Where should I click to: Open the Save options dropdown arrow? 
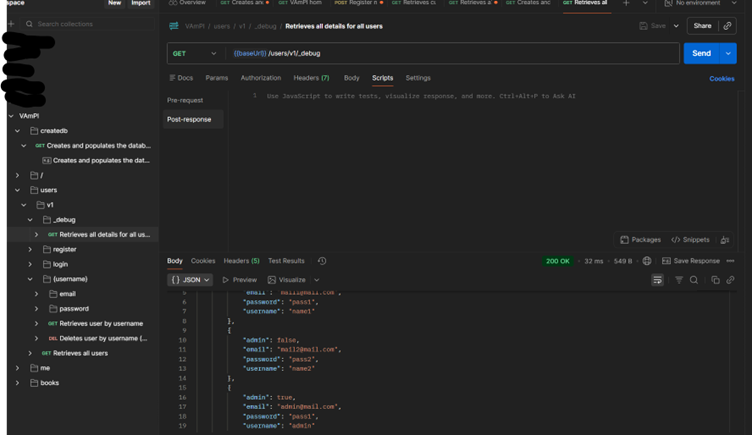click(676, 26)
